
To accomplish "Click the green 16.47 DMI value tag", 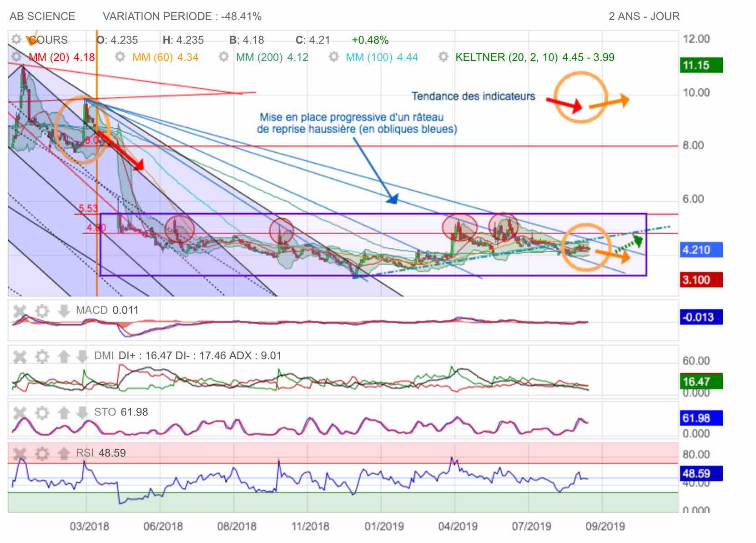I will click(701, 382).
